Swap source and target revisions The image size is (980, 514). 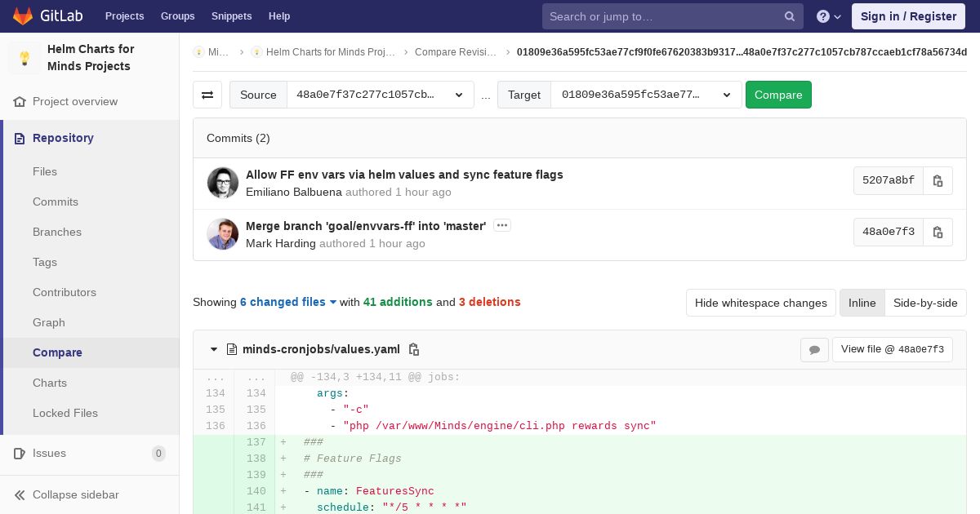207,95
